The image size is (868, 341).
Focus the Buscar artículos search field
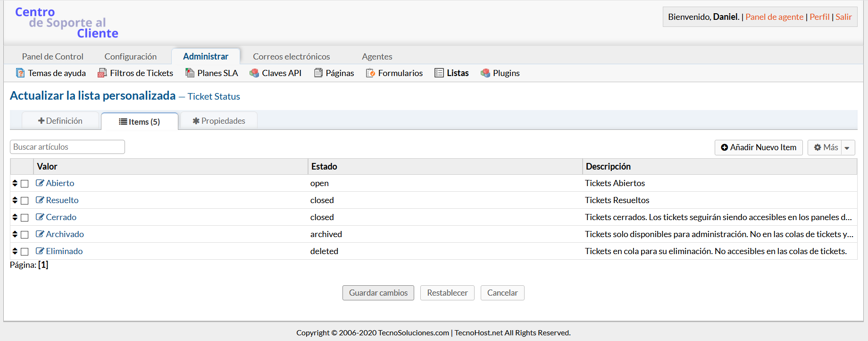point(67,147)
